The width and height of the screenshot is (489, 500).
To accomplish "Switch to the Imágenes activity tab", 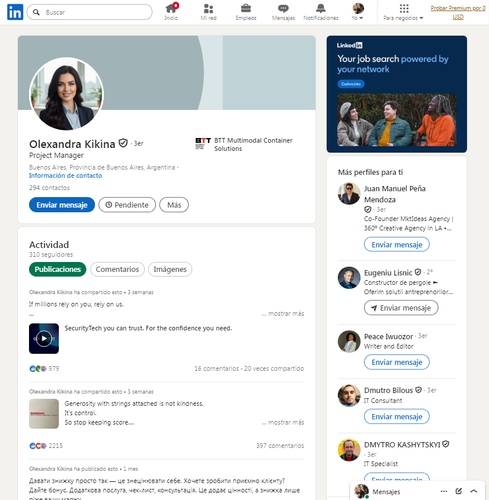I will coord(170,269).
